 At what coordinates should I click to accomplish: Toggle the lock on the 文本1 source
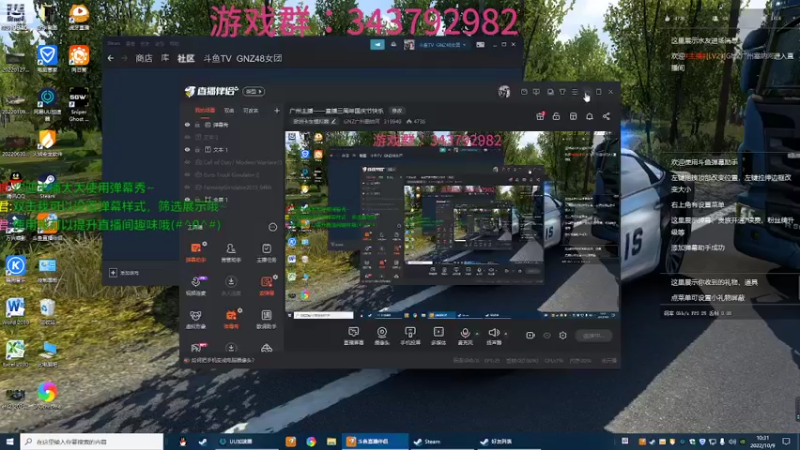[x=197, y=149]
